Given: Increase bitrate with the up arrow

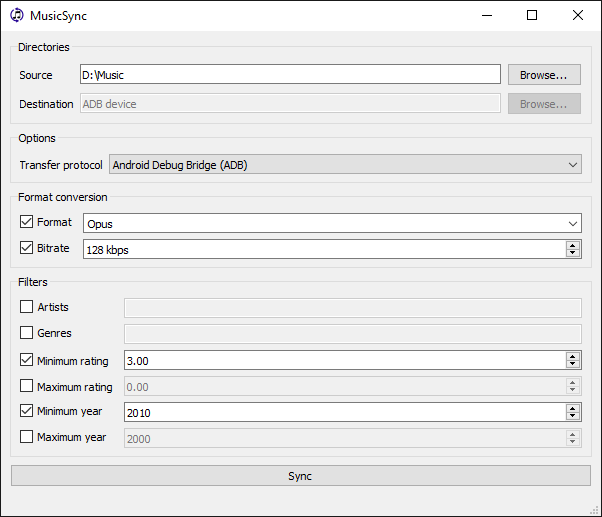Looking at the screenshot, I should tap(572, 245).
